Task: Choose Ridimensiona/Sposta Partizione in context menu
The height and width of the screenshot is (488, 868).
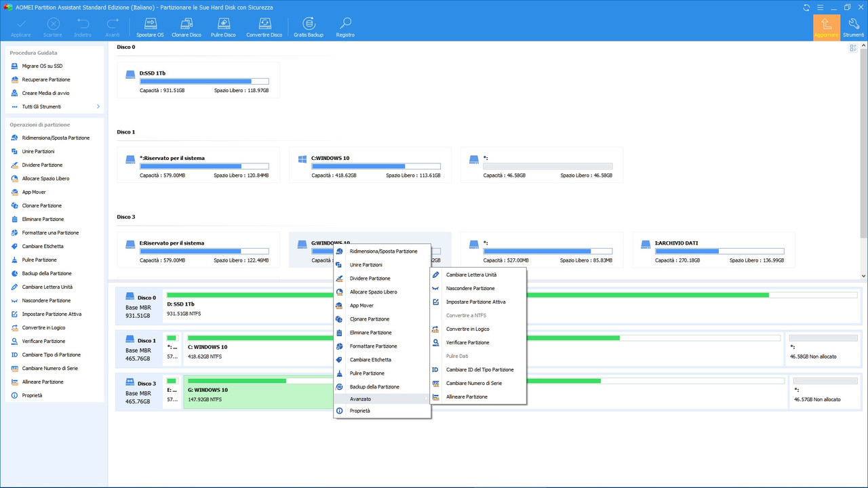Action: click(382, 251)
